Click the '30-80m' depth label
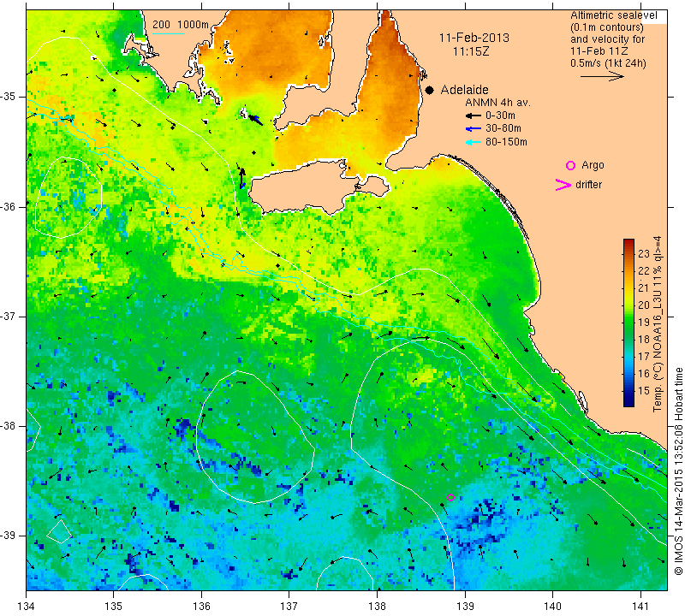This screenshot has width=685, height=616. 503,128
